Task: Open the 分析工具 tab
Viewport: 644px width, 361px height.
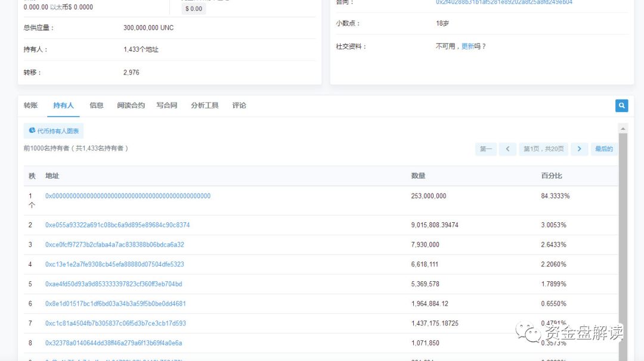Action: [205, 105]
